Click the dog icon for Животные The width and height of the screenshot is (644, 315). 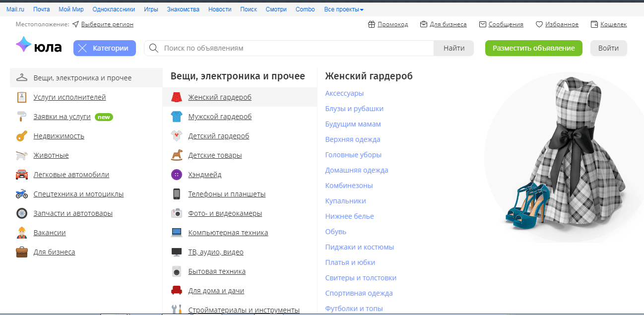tap(22, 155)
